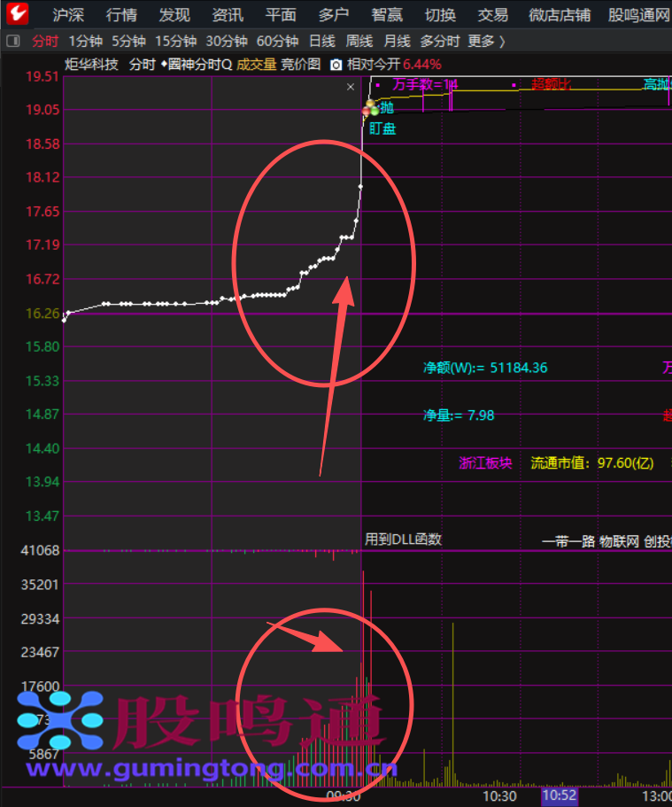
Task: Open the 行情 menu
Action: [121, 14]
